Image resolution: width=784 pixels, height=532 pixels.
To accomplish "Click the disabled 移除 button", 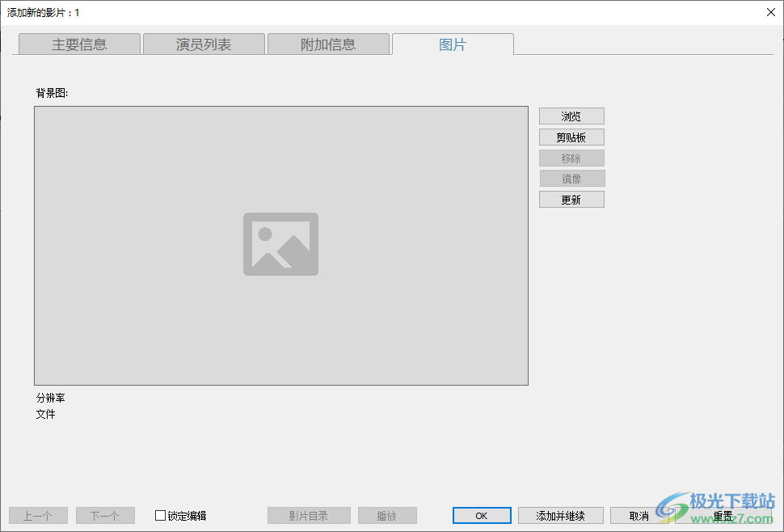I will [571, 158].
